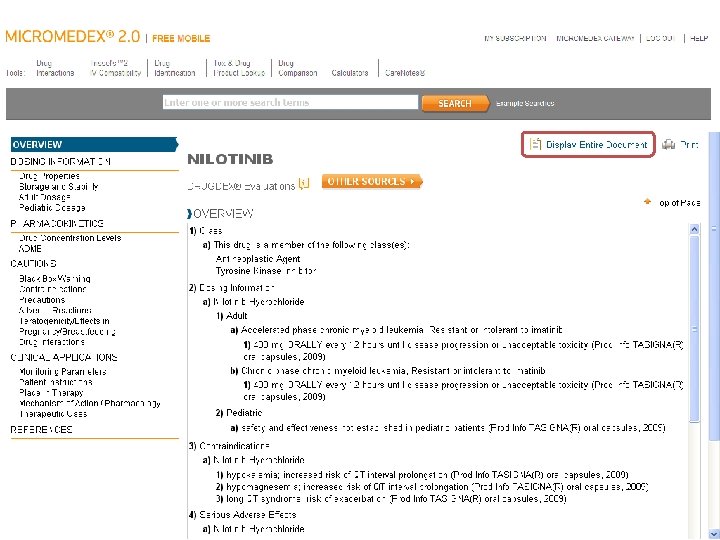Open Adverse Reactions in sidebar
The width and height of the screenshot is (720, 540).
click(x=55, y=310)
